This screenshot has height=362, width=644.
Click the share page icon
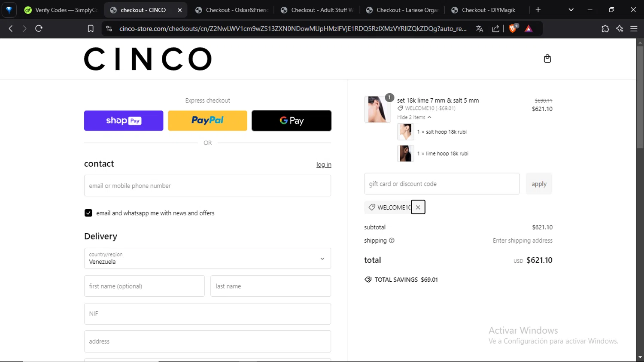[x=495, y=29]
